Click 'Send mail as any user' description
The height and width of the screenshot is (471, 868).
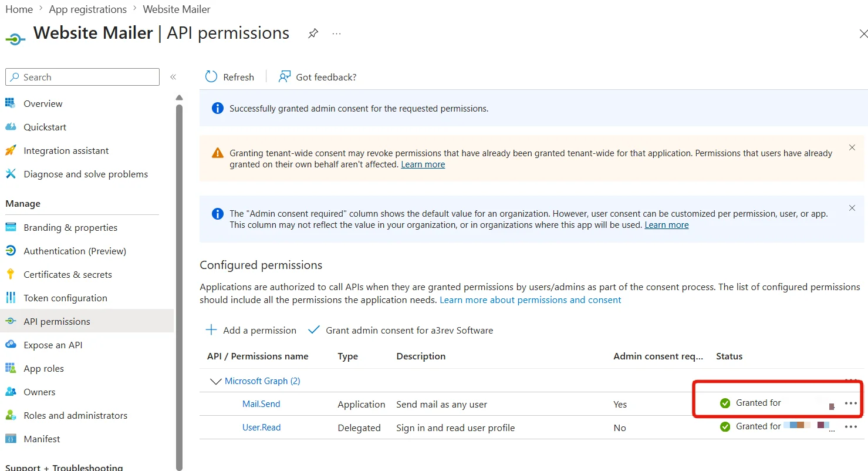[x=442, y=404]
